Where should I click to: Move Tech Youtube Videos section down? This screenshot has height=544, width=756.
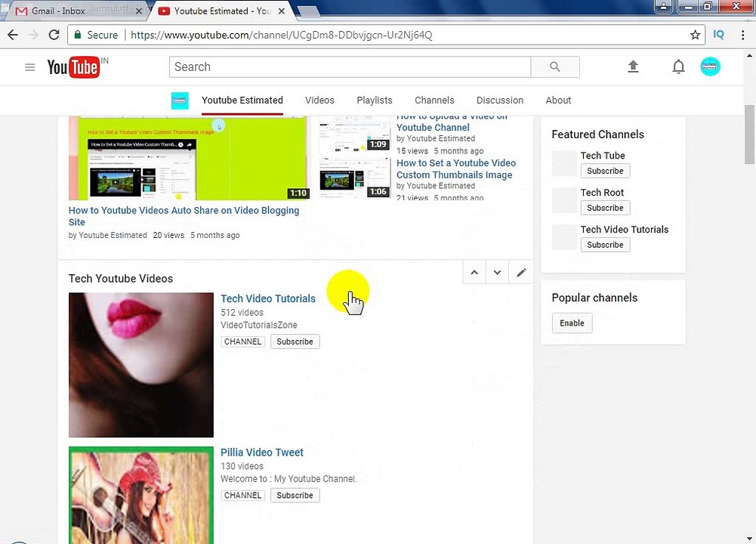coord(497,273)
